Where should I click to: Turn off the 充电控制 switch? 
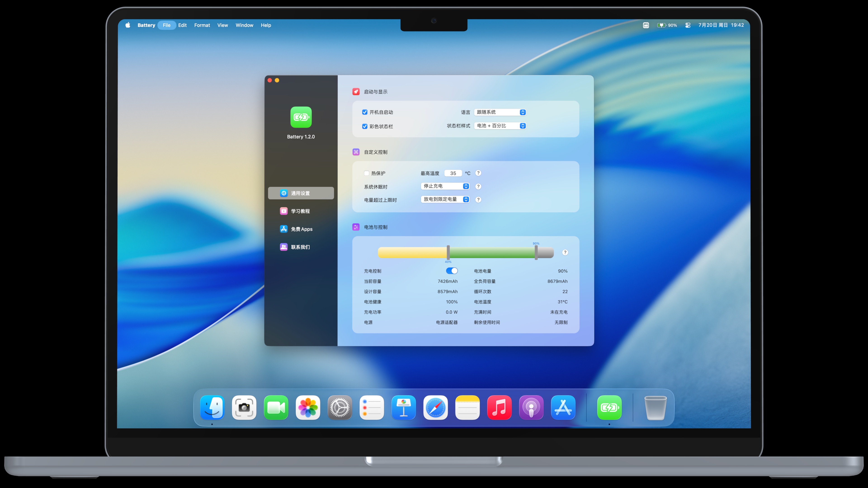452,271
